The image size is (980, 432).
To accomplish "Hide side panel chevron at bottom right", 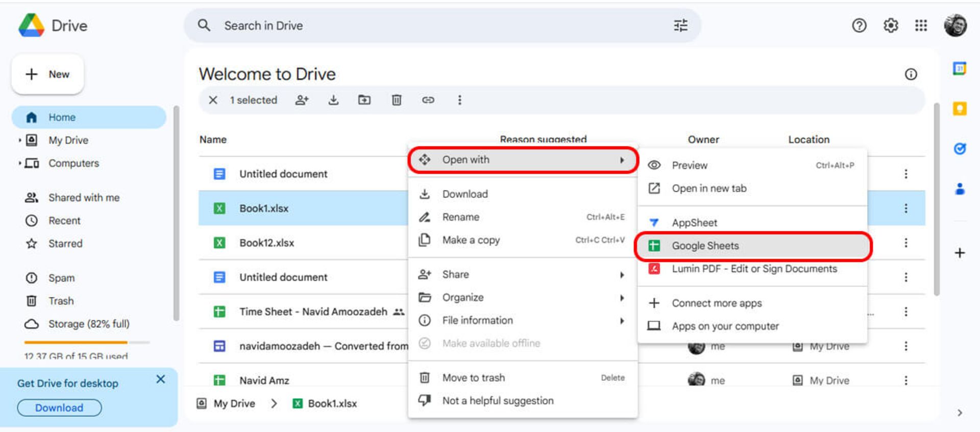I will click(960, 413).
